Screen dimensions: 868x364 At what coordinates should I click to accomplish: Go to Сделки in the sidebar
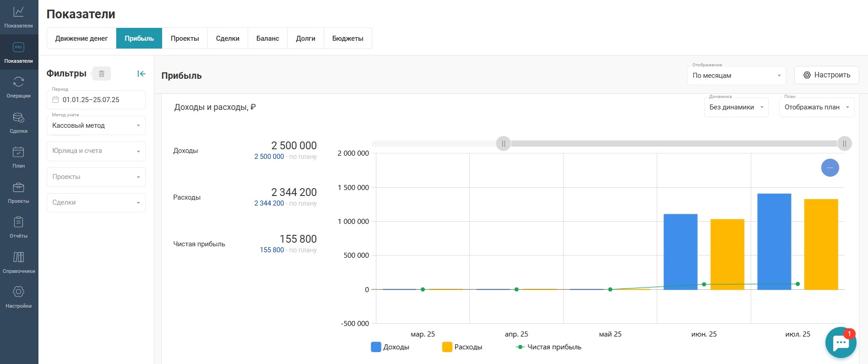pyautogui.click(x=19, y=122)
